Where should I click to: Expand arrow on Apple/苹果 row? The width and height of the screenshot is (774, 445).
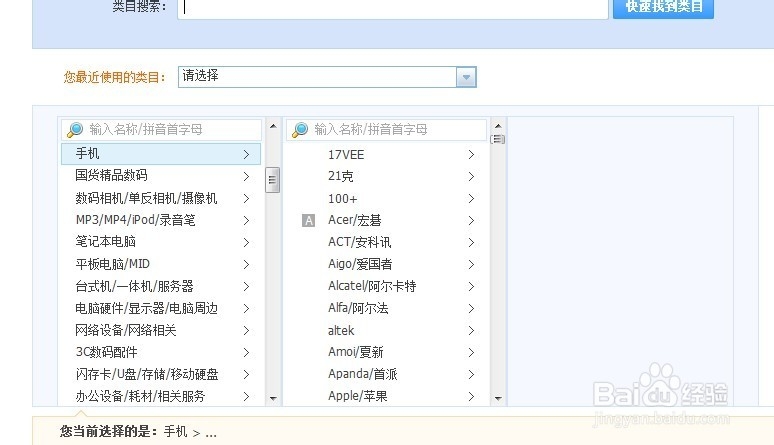pos(471,397)
